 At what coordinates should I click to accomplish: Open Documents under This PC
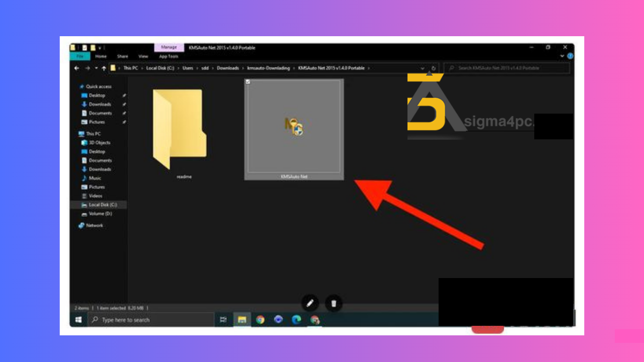tap(100, 160)
